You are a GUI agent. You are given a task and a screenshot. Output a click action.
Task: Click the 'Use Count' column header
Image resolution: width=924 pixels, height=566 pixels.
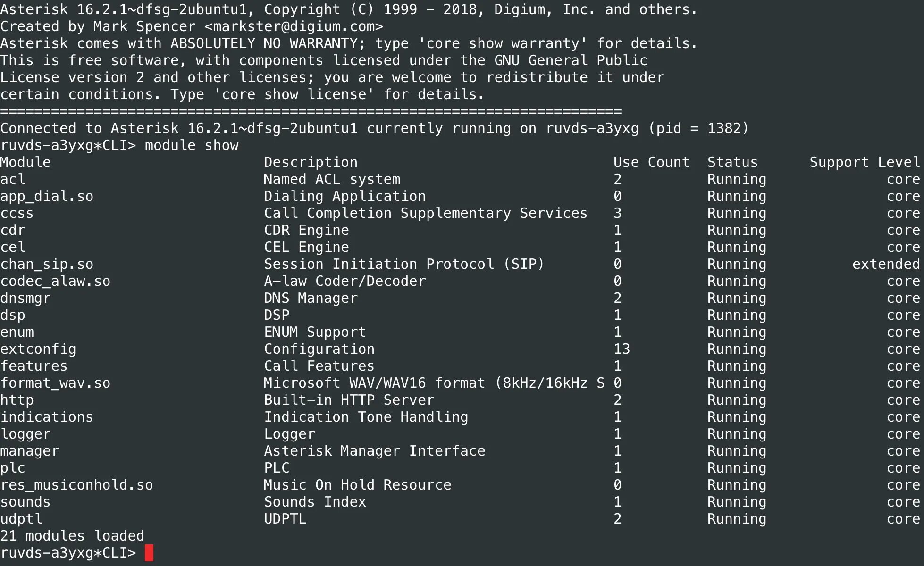[x=651, y=162]
